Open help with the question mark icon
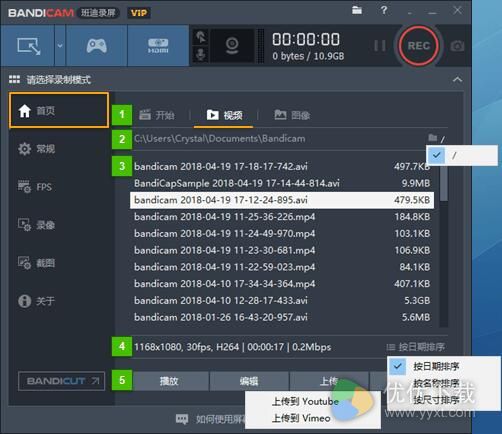This screenshot has width=502, height=434. coord(384,10)
